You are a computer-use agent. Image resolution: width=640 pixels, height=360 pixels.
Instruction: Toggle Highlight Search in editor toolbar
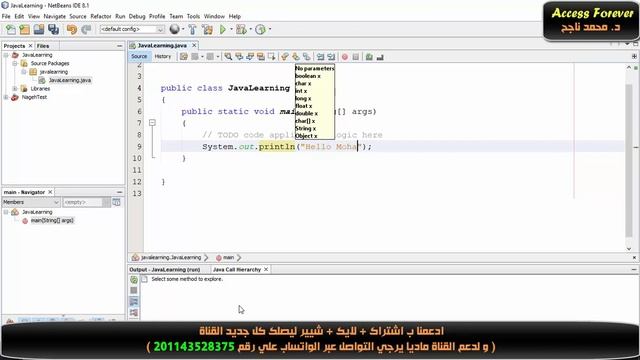[260, 57]
